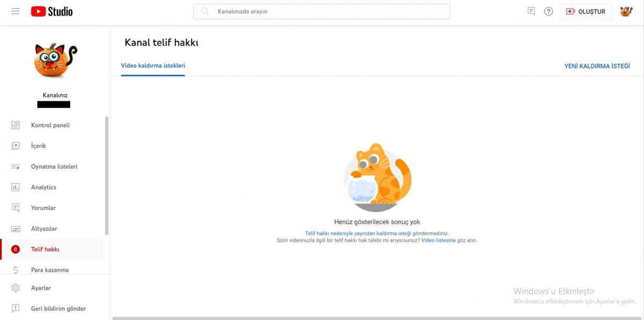Image resolution: width=644 pixels, height=320 pixels.
Task: Focus the Kanalınızda arayın search field
Action: click(x=321, y=11)
